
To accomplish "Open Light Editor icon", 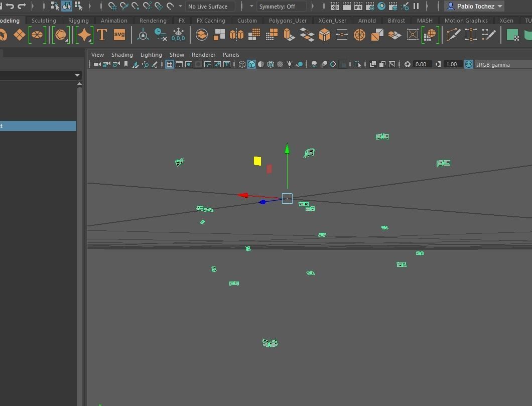I will point(405,6).
